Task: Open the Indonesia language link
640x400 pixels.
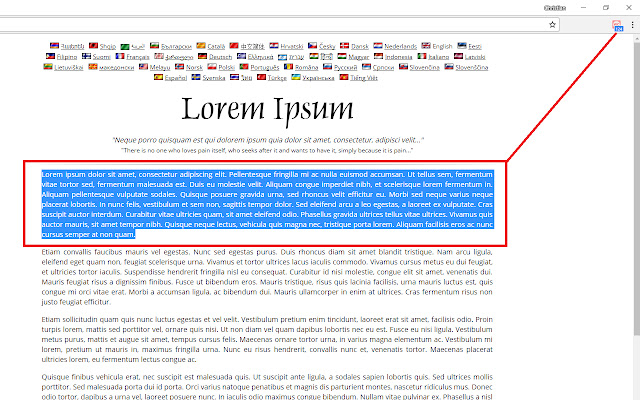Action: (x=398, y=57)
